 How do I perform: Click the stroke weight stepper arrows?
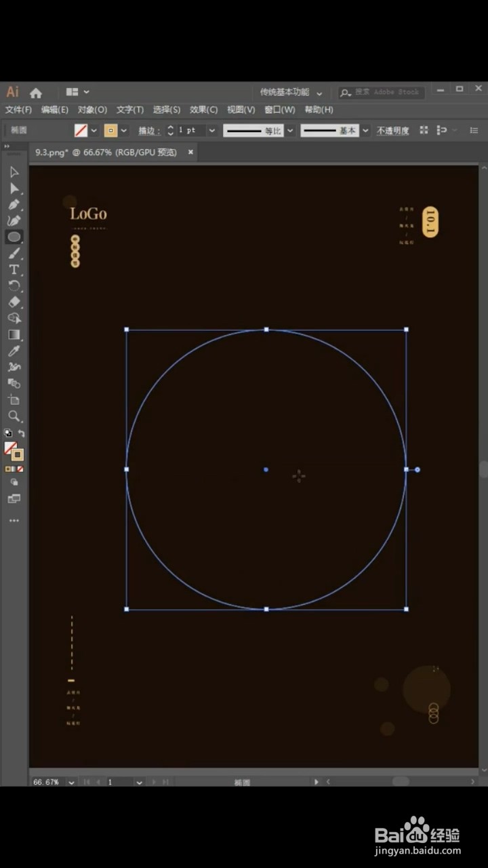point(170,130)
